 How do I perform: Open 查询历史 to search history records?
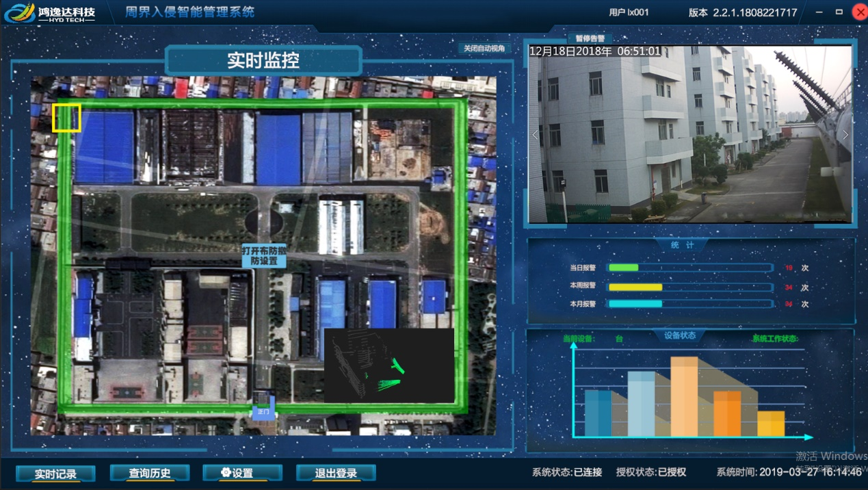coord(150,473)
